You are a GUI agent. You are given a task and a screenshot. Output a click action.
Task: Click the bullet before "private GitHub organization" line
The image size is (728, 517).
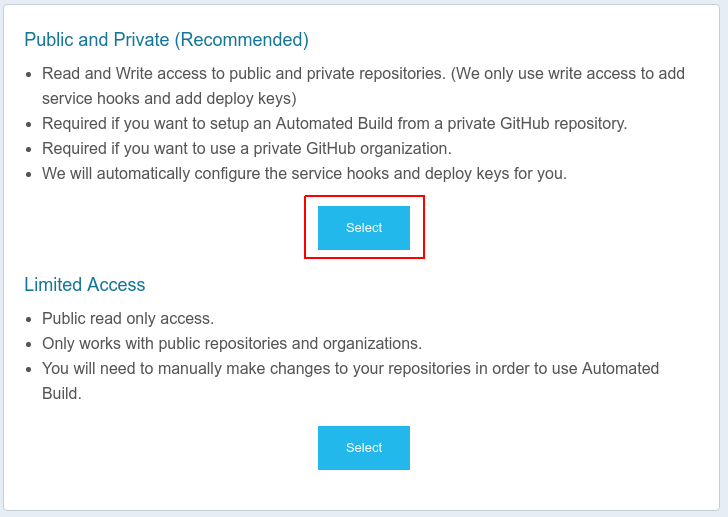tap(31, 149)
